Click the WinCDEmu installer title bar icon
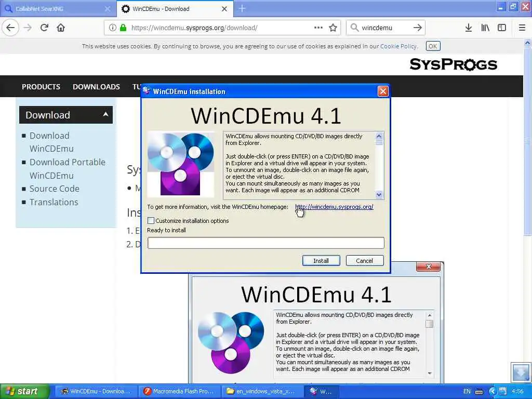 147,91
